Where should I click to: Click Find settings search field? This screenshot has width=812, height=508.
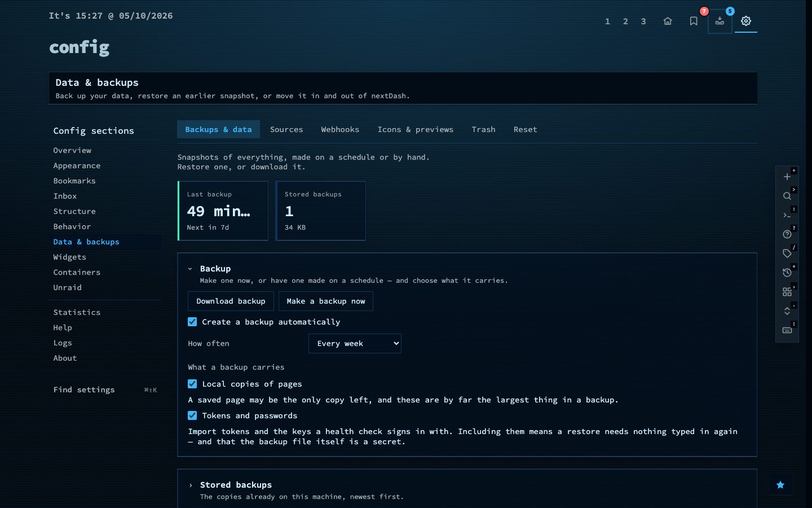[105, 389]
